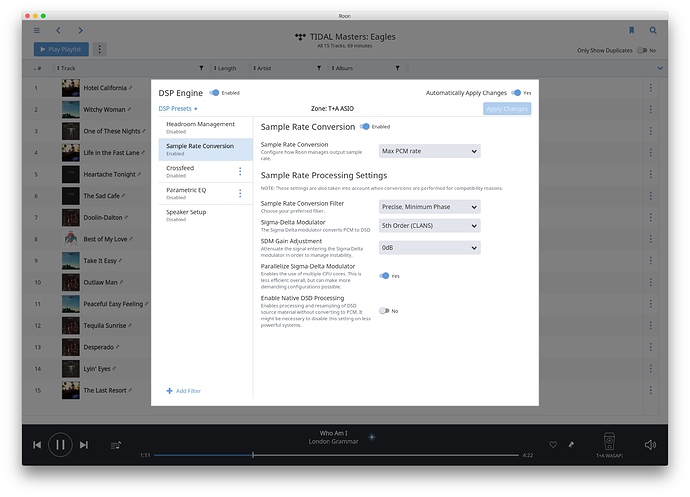Go forward with the right arrow

coord(80,30)
